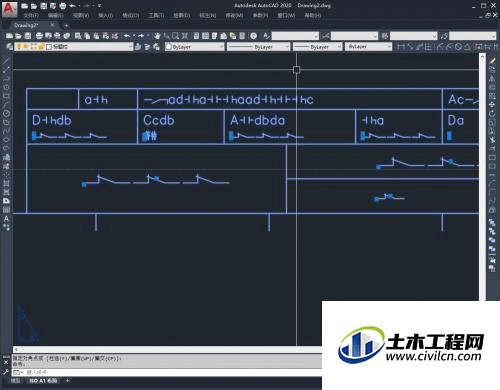This screenshot has height=390, width=500.
Task: Click Make Object's Layer Current icon
Action: pyautogui.click(x=138, y=47)
